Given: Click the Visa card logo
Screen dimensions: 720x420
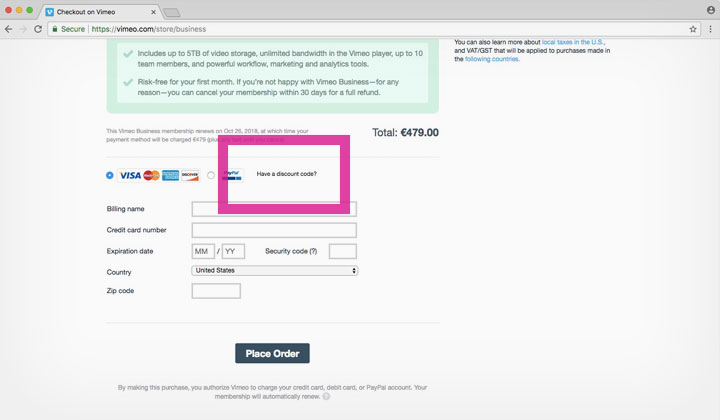Looking at the screenshot, I should click(x=130, y=175).
